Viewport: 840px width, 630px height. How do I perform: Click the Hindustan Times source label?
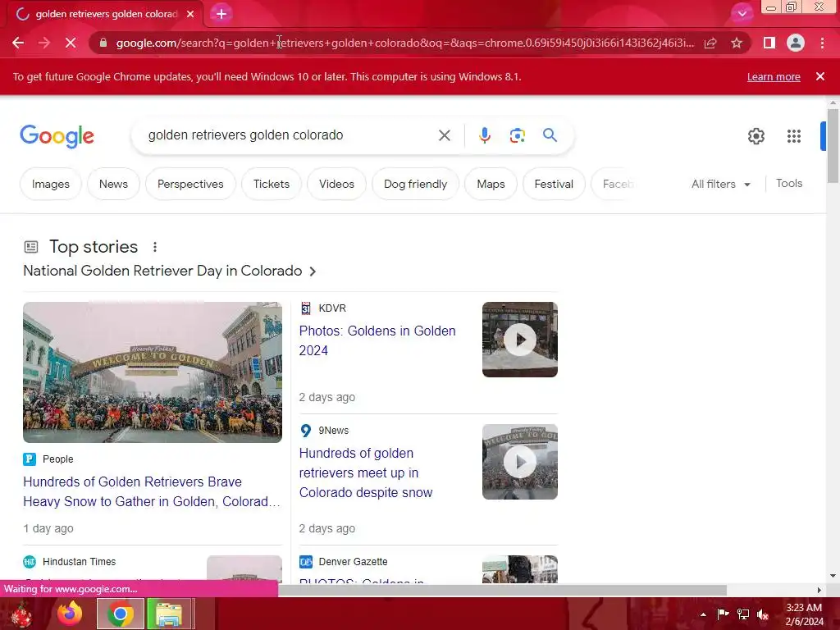[79, 561]
